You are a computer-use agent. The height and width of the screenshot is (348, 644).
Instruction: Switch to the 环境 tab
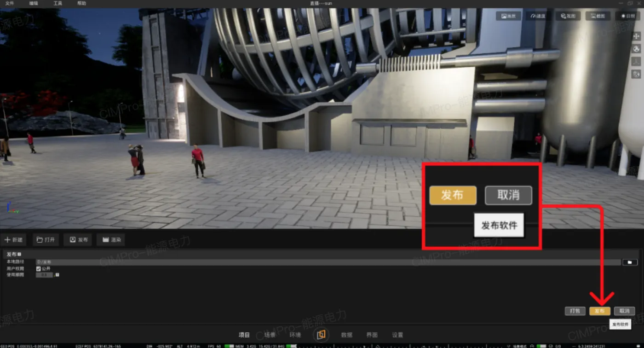pyautogui.click(x=295, y=335)
